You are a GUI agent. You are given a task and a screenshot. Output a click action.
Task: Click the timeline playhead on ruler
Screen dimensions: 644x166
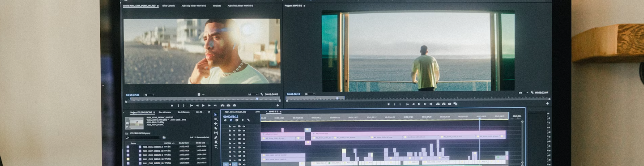[x=480, y=118]
